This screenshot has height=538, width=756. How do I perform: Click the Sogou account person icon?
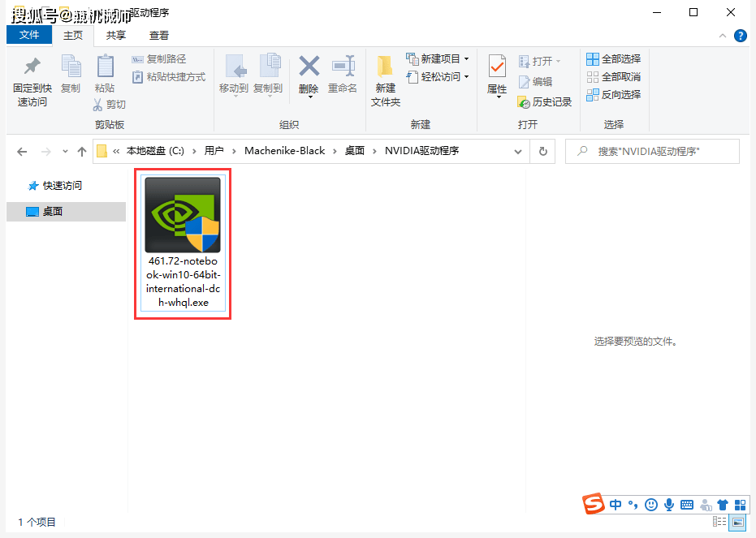coord(705,505)
